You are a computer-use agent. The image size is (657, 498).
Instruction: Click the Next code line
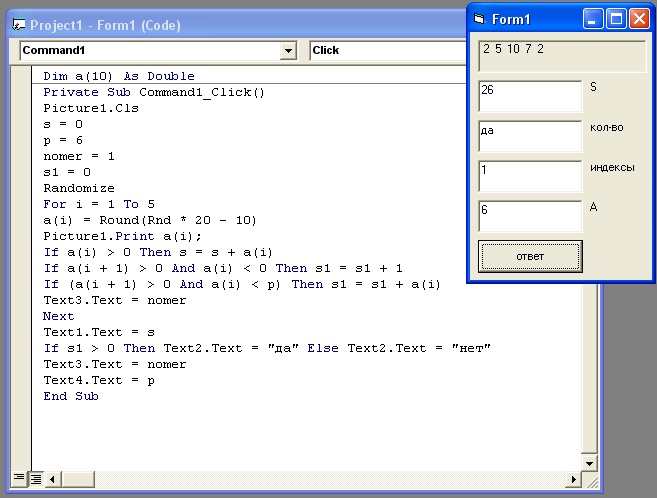[59, 316]
